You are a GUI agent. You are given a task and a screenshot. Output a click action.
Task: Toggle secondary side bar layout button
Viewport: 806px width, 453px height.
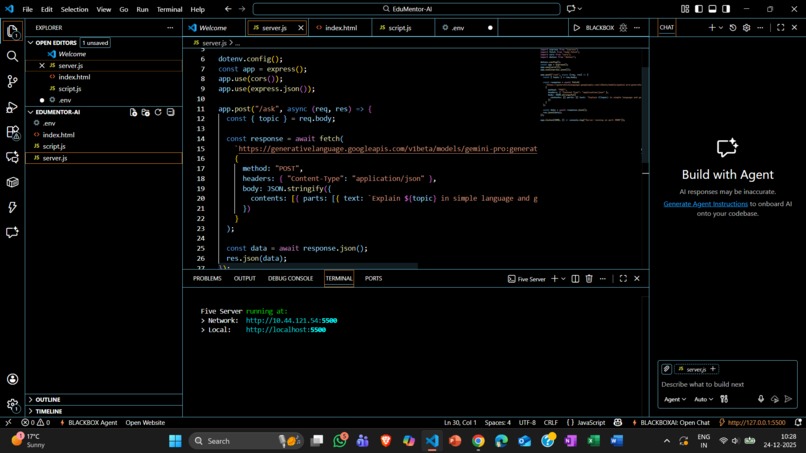[x=726, y=9]
